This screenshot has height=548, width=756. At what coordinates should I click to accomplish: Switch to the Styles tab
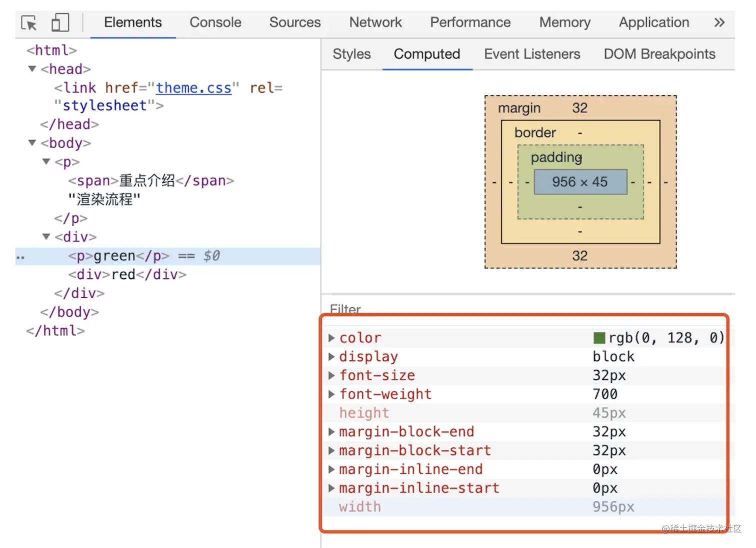click(351, 54)
